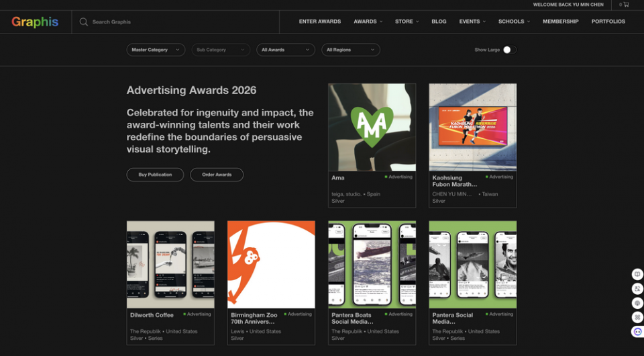Click the floating grid apps icon

tap(637, 317)
